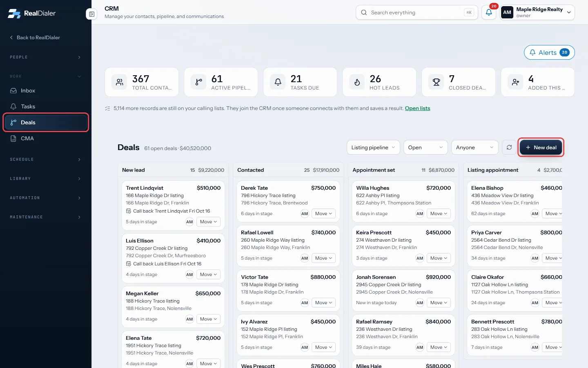Screen dimensions: 588x368
Task: Click the Tasks Due bell icon
Action: (278, 82)
